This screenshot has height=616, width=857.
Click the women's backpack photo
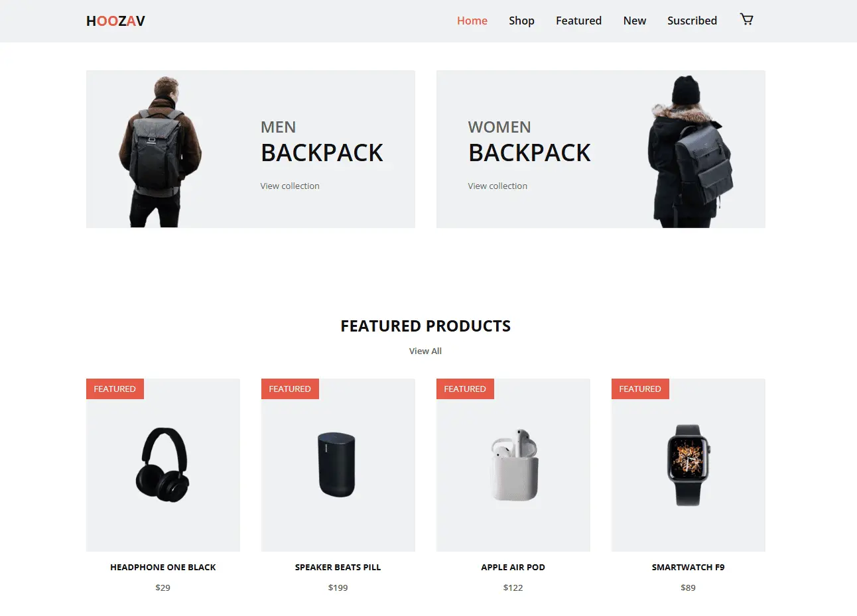coord(691,152)
